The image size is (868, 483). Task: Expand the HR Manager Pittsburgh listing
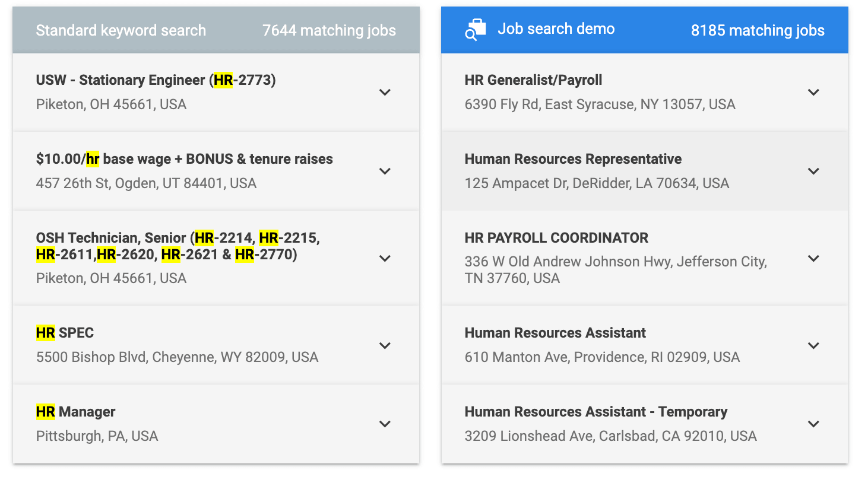pos(385,424)
